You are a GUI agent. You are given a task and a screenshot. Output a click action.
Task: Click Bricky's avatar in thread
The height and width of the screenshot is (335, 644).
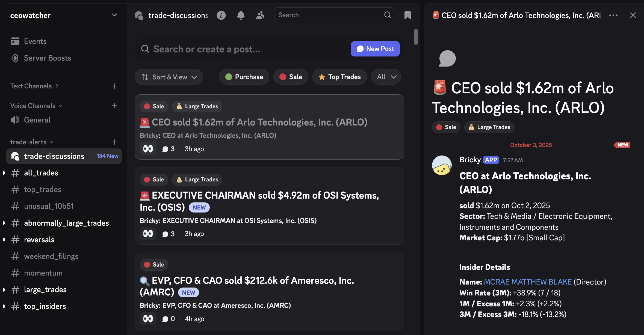[x=442, y=165]
